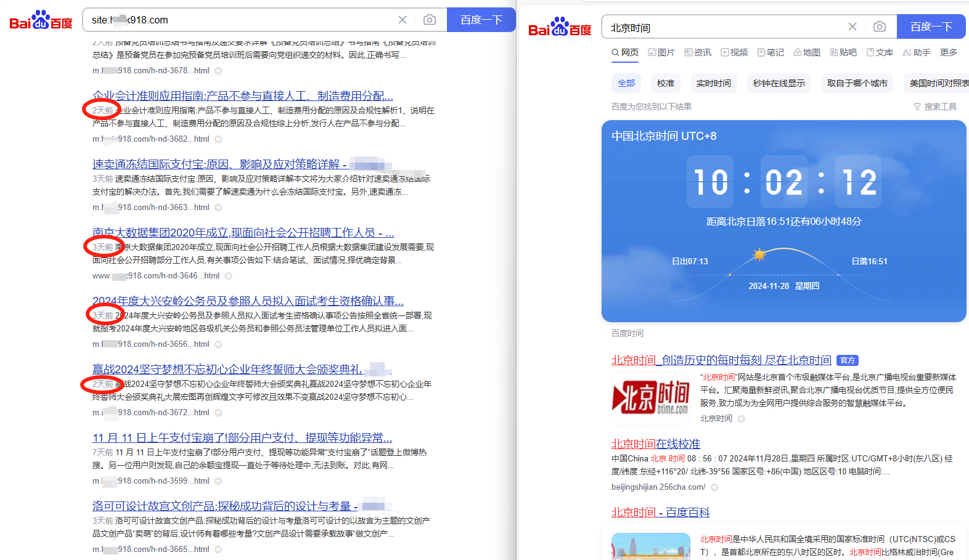Clear the 北京时间 search box with X icon
The width and height of the screenshot is (969, 560).
(852, 26)
